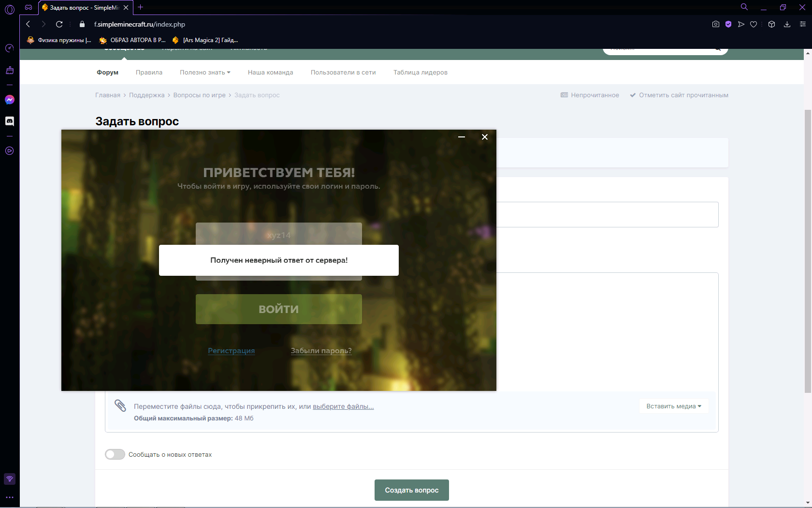
Task: Open 'Пользователи в сети' navigation item
Action: (x=343, y=73)
